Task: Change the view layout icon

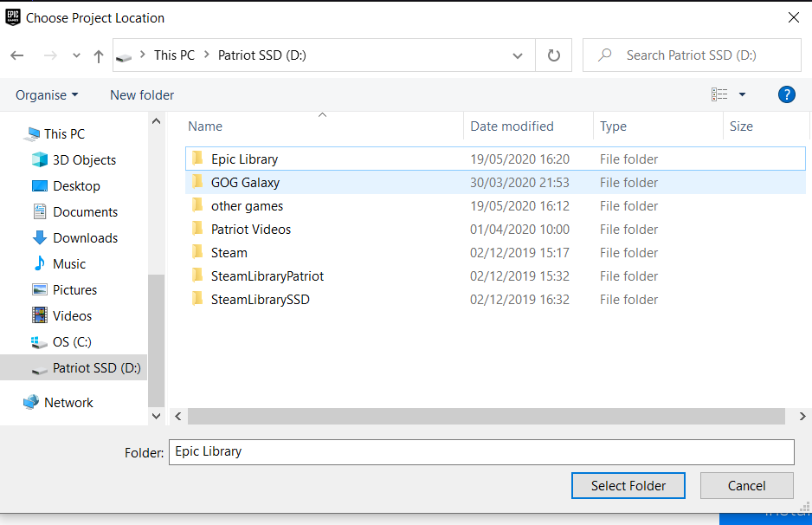Action: click(x=719, y=94)
